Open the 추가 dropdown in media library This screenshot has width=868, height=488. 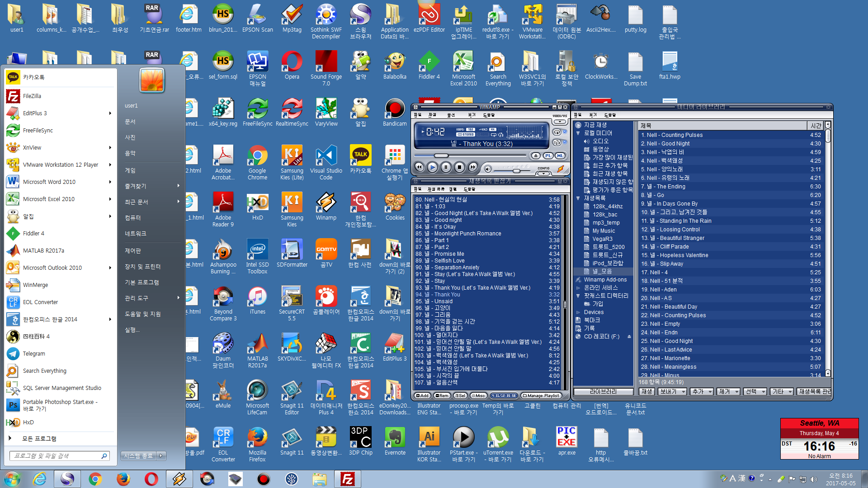702,391
